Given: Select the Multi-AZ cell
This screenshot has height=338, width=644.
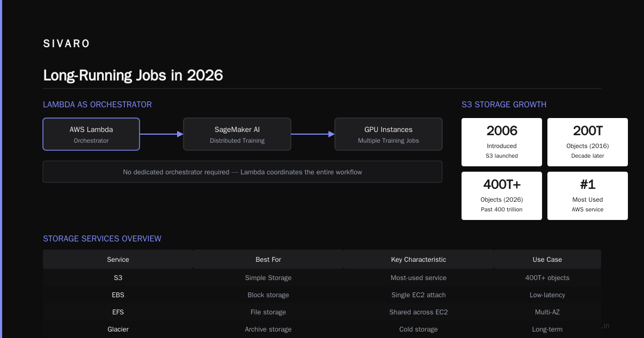Looking at the screenshot, I should (x=547, y=312).
